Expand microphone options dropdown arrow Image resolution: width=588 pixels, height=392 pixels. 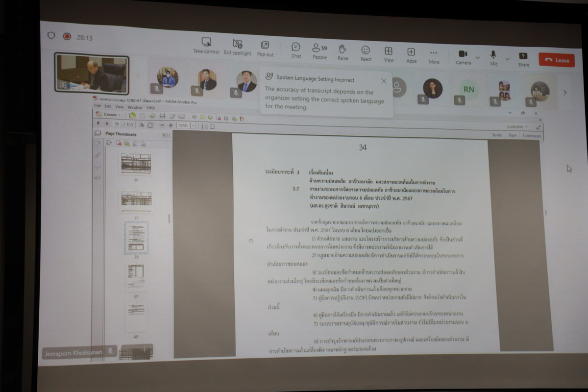[x=508, y=59]
